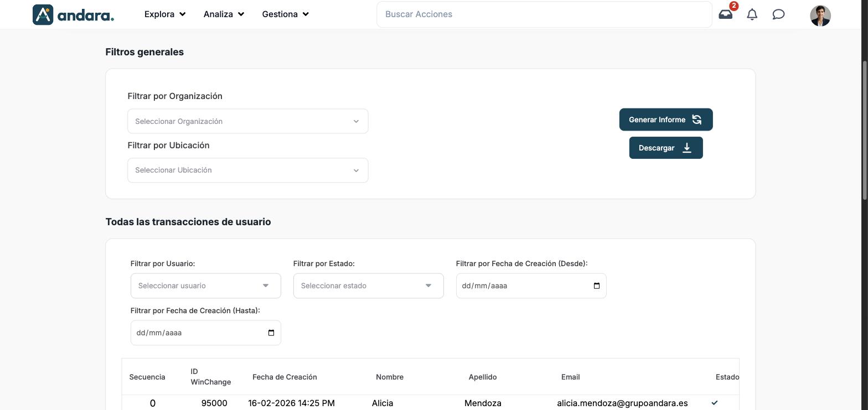The height and width of the screenshot is (410, 868).
Task: Open calendar picker for Desde date
Action: coord(596,286)
